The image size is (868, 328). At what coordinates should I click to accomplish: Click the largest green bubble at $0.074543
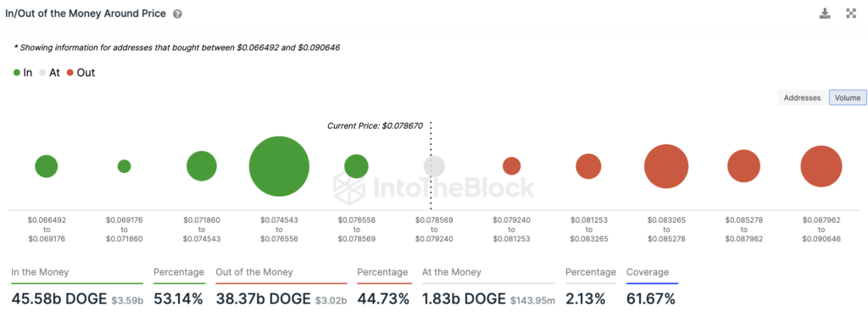pos(279,166)
